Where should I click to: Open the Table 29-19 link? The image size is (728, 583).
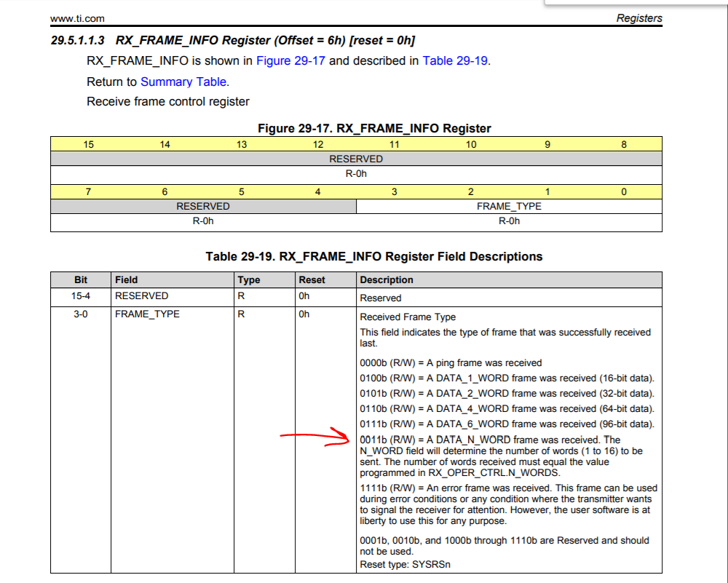(455, 61)
